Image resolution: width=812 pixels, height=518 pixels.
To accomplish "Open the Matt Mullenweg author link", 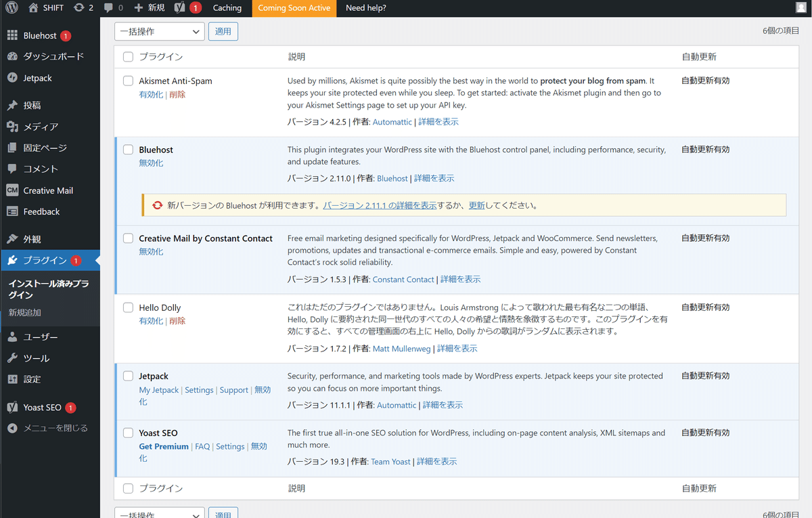I will coord(402,349).
